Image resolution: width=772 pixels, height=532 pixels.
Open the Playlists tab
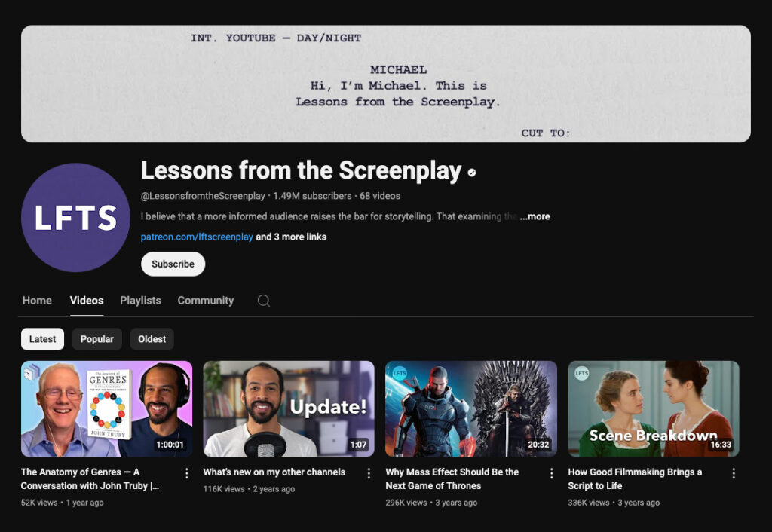coord(140,301)
